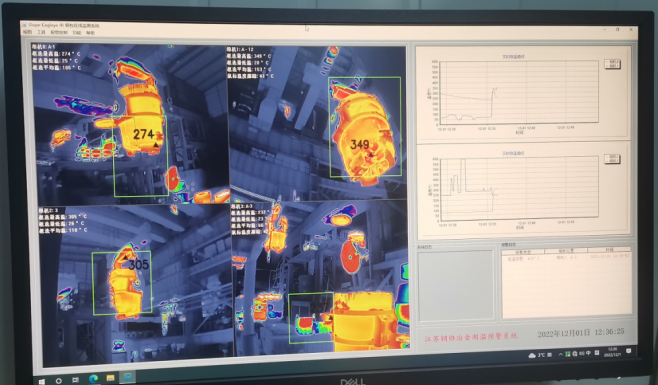The height and width of the screenshot is (385, 658).
Task: Click the first alarm log column header
Action: click(x=523, y=252)
